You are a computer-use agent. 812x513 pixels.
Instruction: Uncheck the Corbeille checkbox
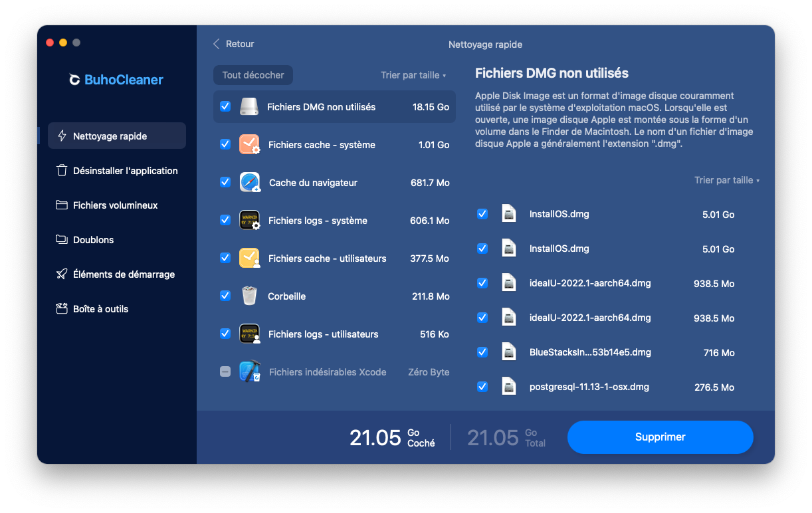click(225, 296)
